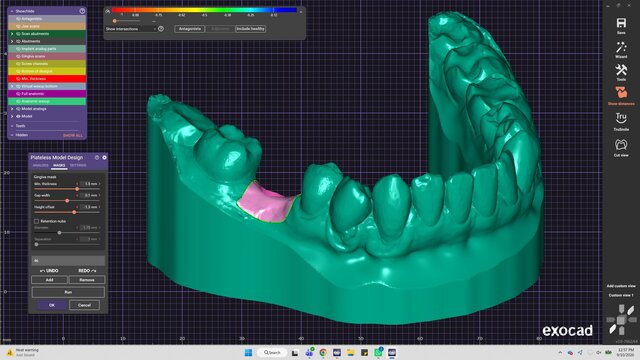
Task: Open the TruSmile rendering option
Action: pyautogui.click(x=621, y=118)
